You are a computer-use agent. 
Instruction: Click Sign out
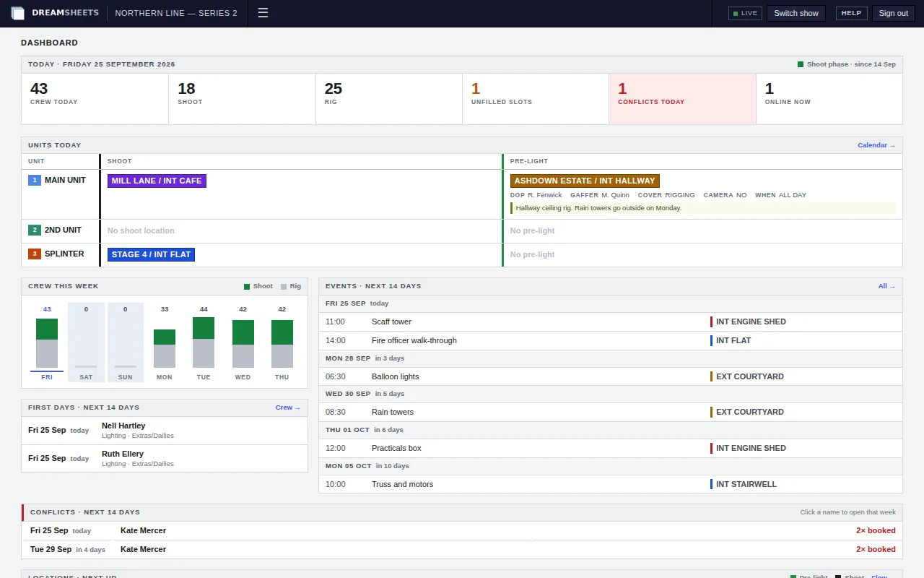click(894, 13)
